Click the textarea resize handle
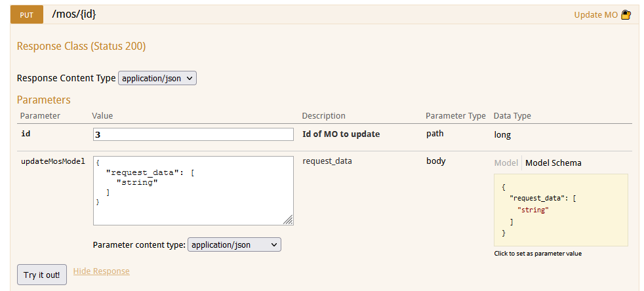Viewport: 644px width, 291px height. click(x=289, y=220)
